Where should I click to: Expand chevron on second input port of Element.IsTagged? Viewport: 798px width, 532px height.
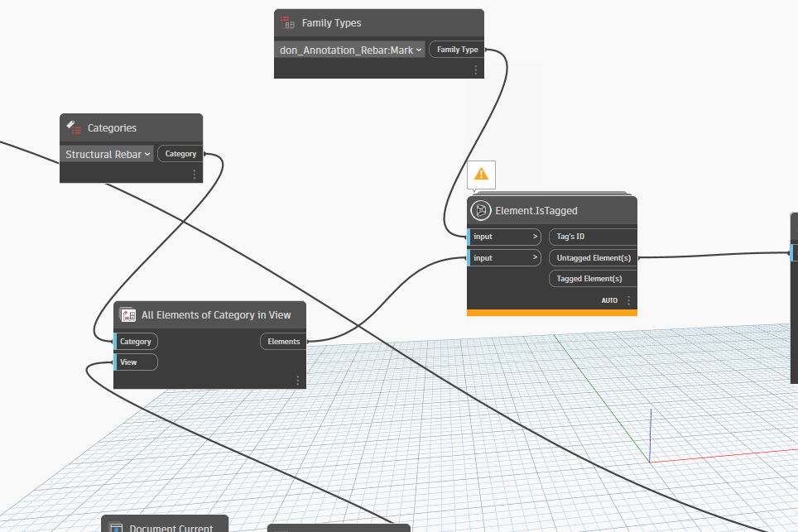click(x=535, y=258)
